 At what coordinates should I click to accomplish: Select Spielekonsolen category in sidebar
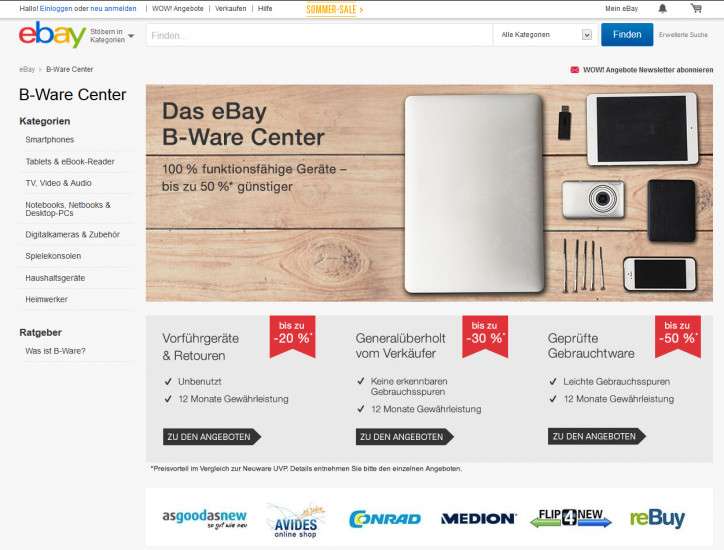[x=53, y=256]
